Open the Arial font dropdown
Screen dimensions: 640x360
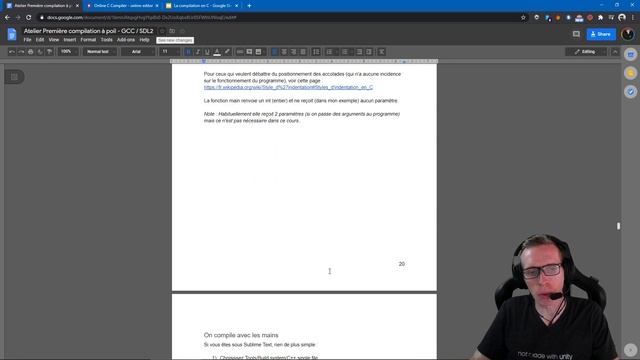coord(138,52)
